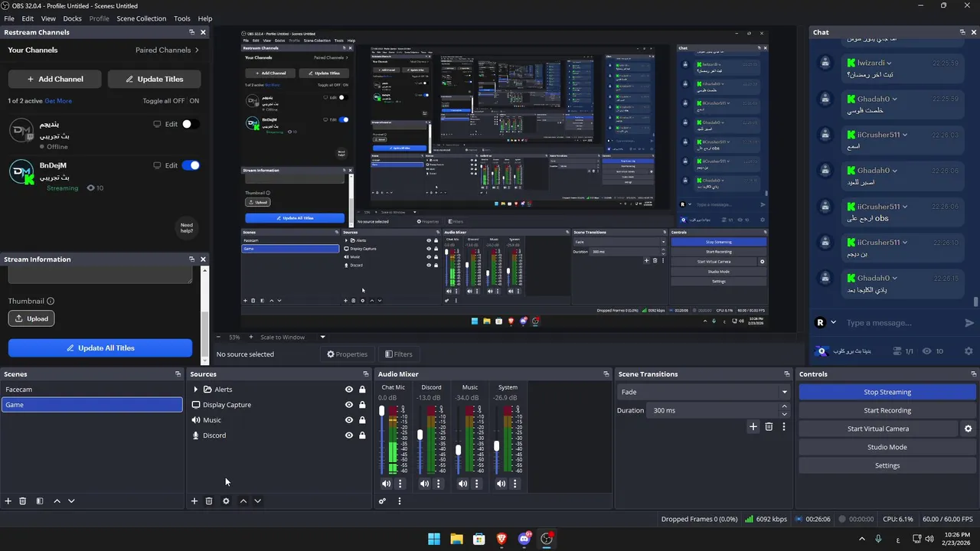Screen dimensions: 980x551
Task: Delete selected source with trash icon
Action: pos(209,501)
